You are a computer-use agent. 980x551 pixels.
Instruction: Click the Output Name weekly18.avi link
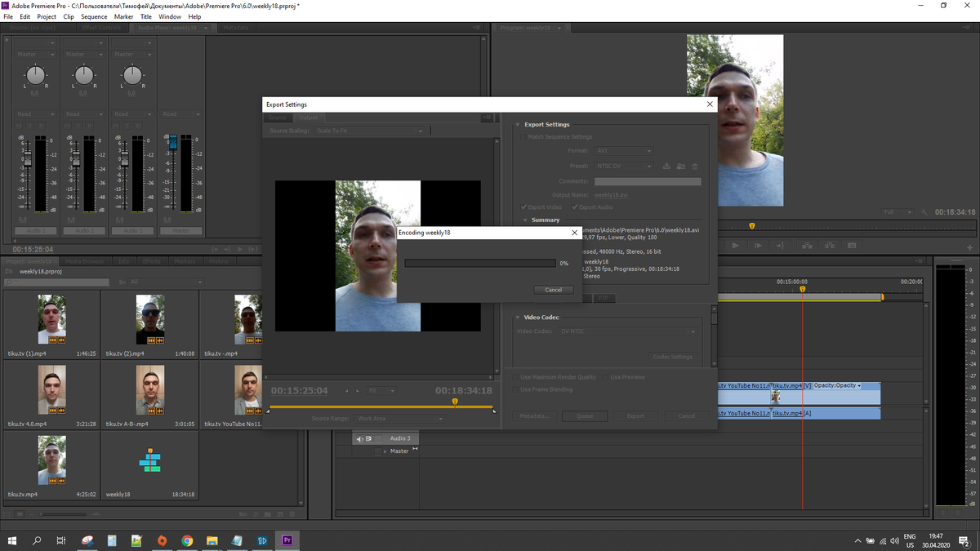[x=611, y=195]
